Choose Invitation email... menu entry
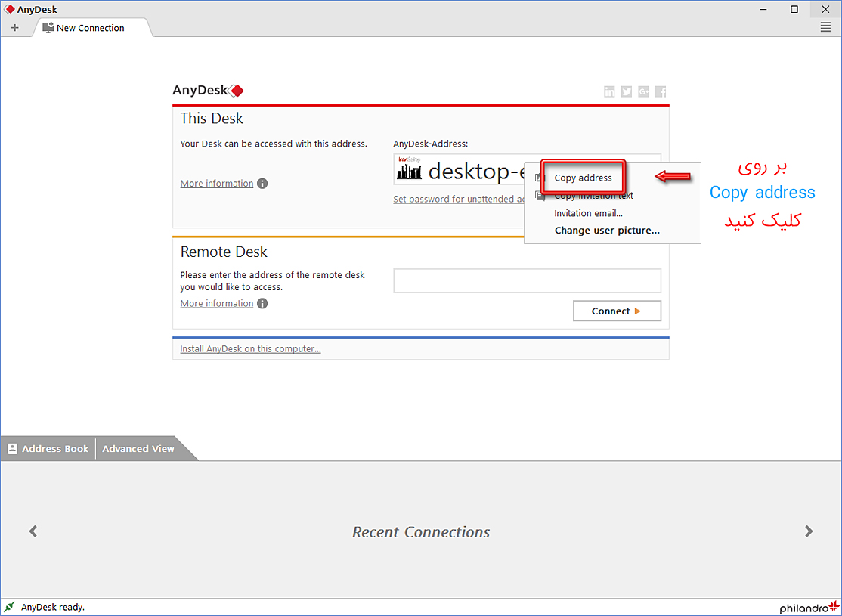842x616 pixels. [588, 213]
